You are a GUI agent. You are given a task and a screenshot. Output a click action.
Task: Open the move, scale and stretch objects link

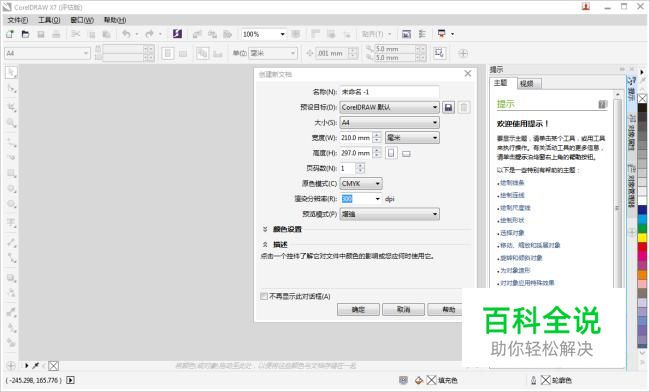tap(530, 245)
